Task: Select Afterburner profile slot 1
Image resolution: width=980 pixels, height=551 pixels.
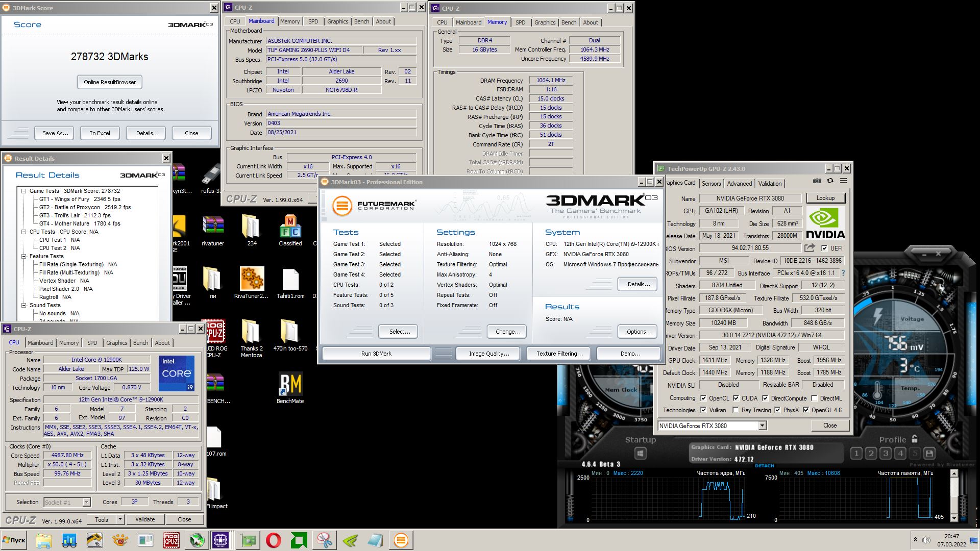Action: (x=856, y=453)
